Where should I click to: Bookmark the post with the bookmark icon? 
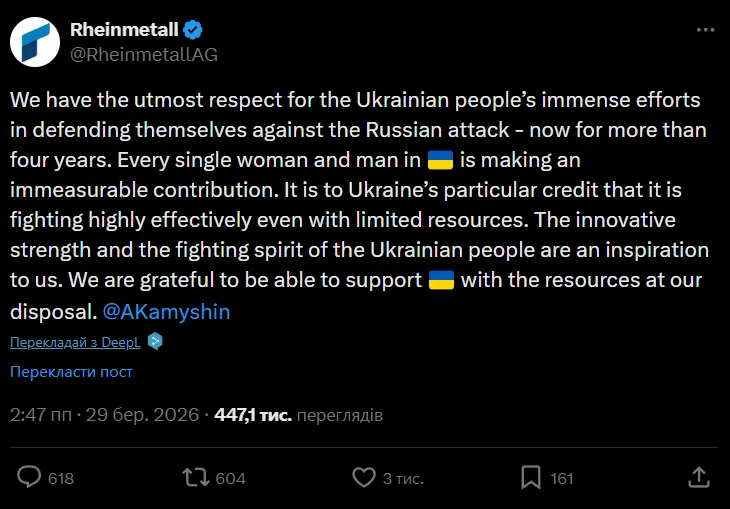coord(531,477)
